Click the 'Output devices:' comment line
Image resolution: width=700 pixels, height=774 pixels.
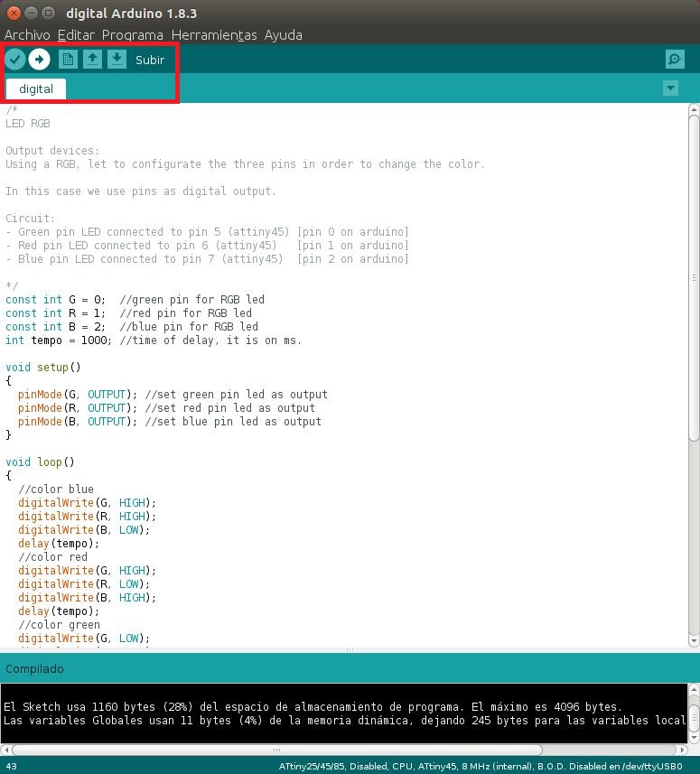(x=52, y=151)
